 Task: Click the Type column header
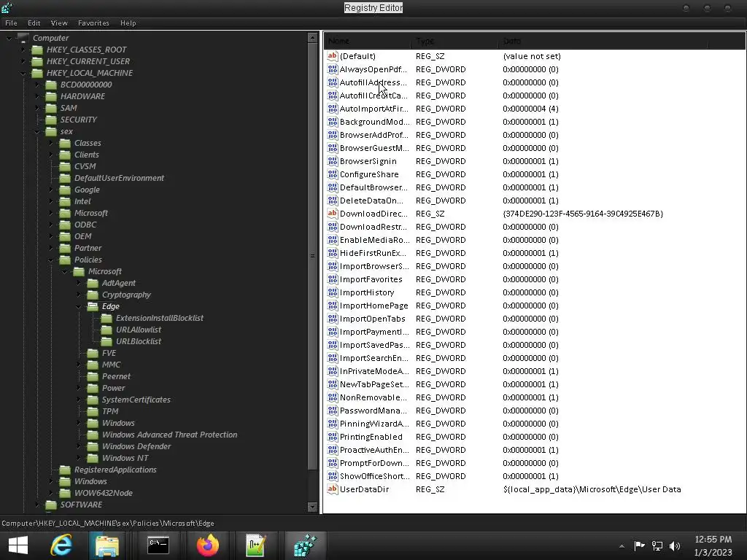click(454, 41)
